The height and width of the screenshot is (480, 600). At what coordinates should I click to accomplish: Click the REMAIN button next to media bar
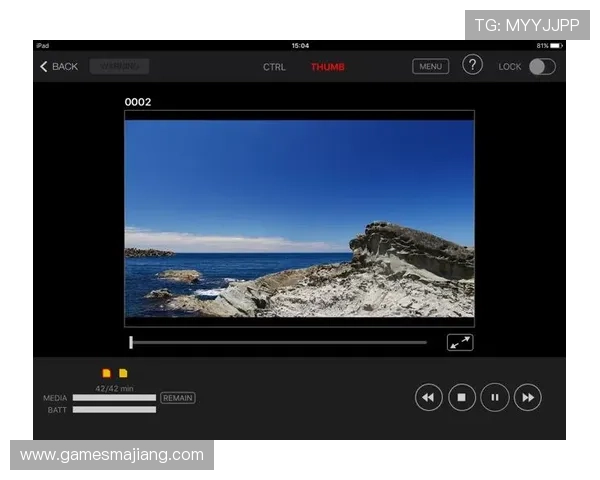click(178, 397)
